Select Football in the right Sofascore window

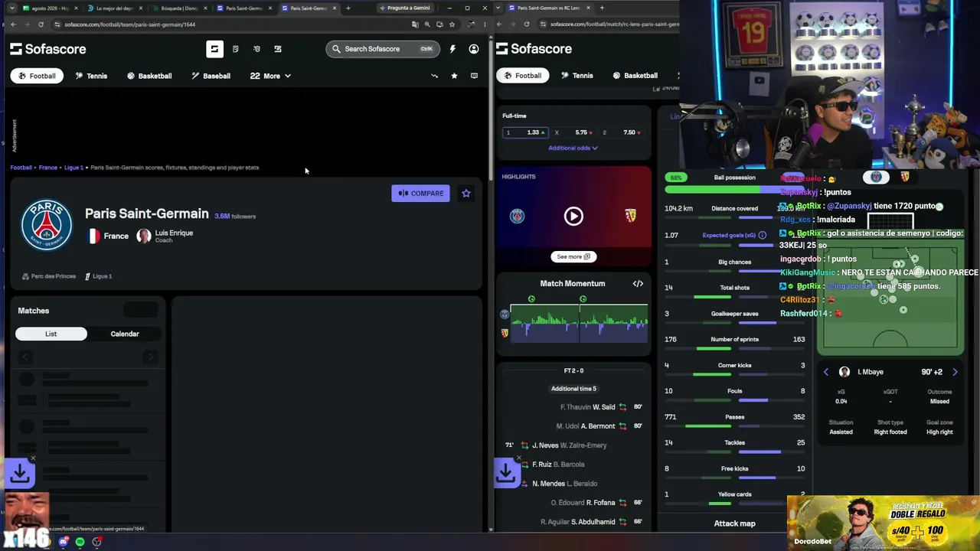click(522, 76)
